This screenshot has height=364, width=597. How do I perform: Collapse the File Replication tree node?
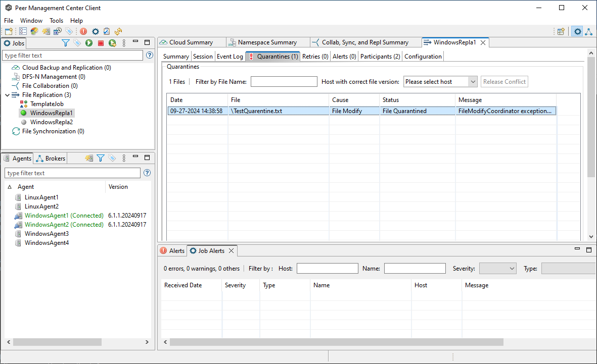click(8, 95)
